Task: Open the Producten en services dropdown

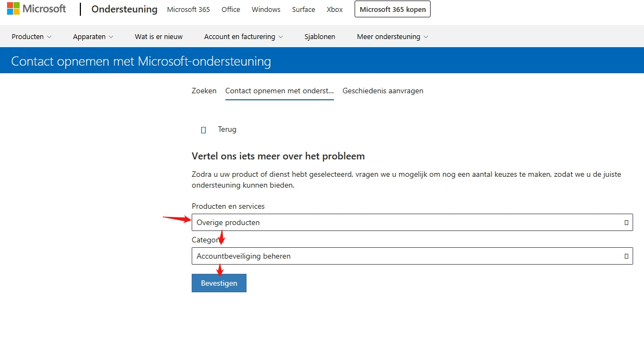Action: click(412, 222)
